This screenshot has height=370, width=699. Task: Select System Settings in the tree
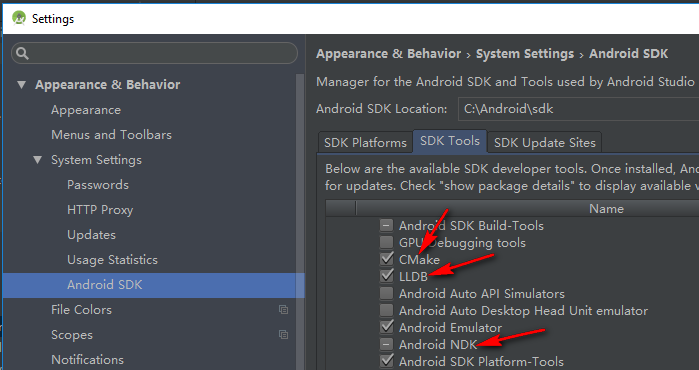[x=96, y=160]
